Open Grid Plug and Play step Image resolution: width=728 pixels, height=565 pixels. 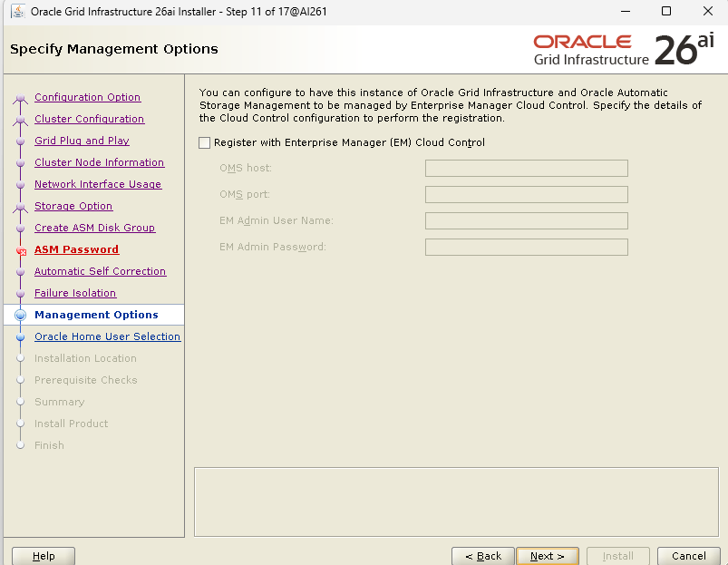click(x=82, y=141)
